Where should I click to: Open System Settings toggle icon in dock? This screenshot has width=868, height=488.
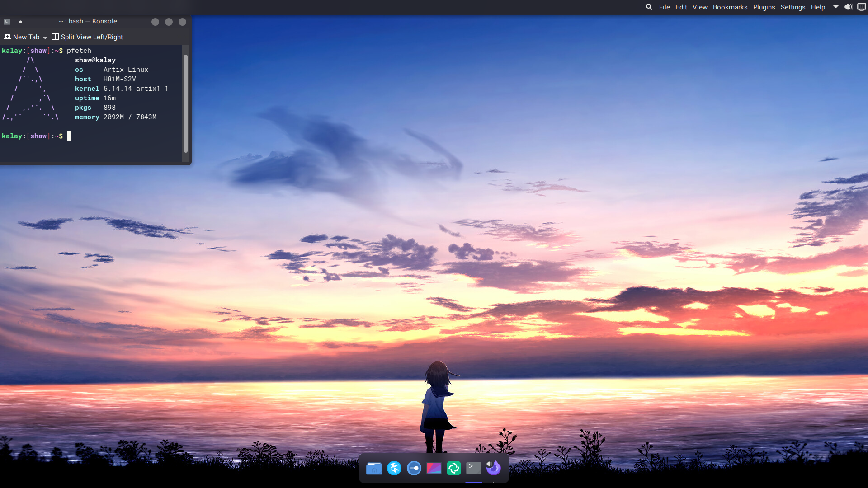(x=414, y=468)
